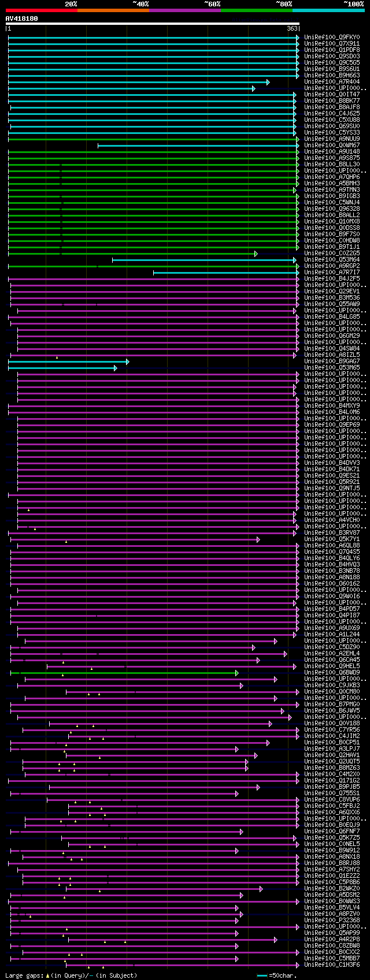Select the UniRef100_A4VCH0 label
This screenshot has height=980, width=370.
(332, 520)
